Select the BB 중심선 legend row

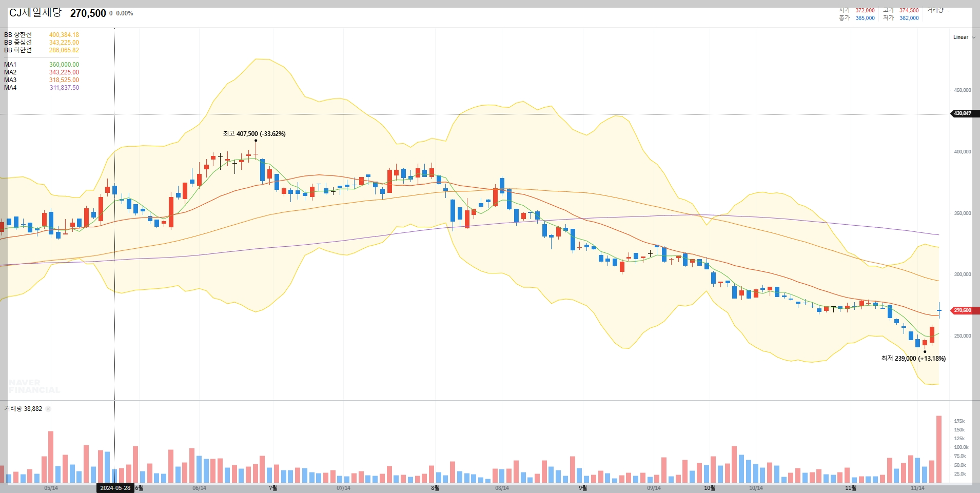coord(42,43)
